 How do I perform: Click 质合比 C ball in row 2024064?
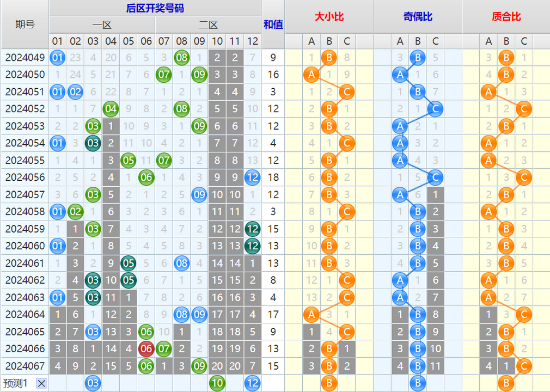pyautogui.click(x=524, y=315)
